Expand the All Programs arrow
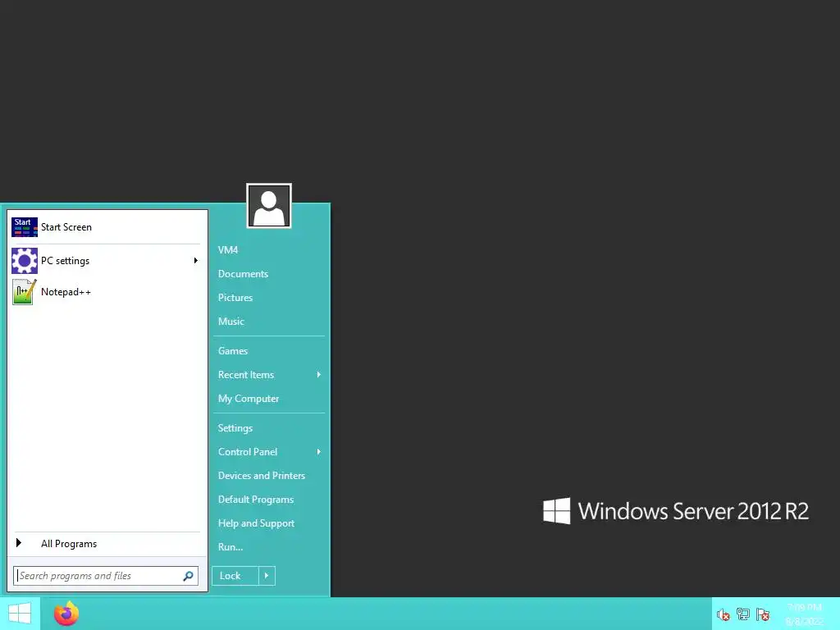Viewport: 840px width, 630px height. click(x=19, y=543)
